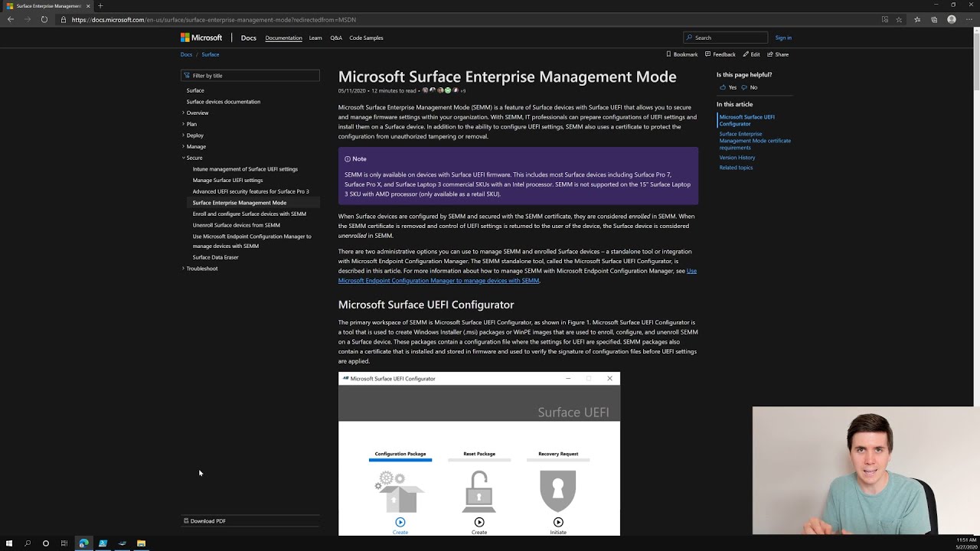This screenshot has width=980, height=551.
Task: Click the Docs breadcrumb link
Action: [186, 54]
